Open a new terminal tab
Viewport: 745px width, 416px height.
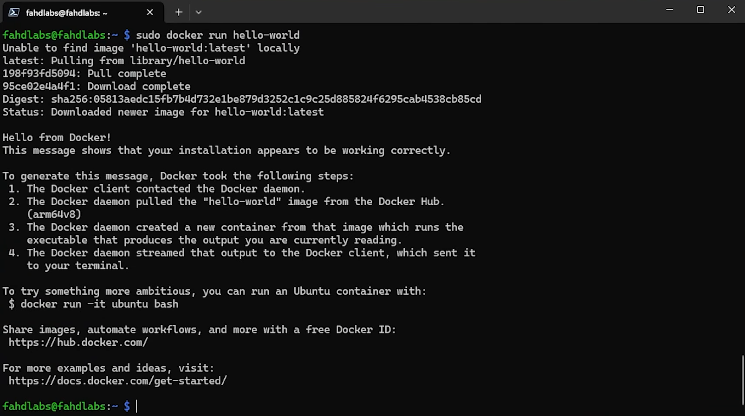coord(179,12)
